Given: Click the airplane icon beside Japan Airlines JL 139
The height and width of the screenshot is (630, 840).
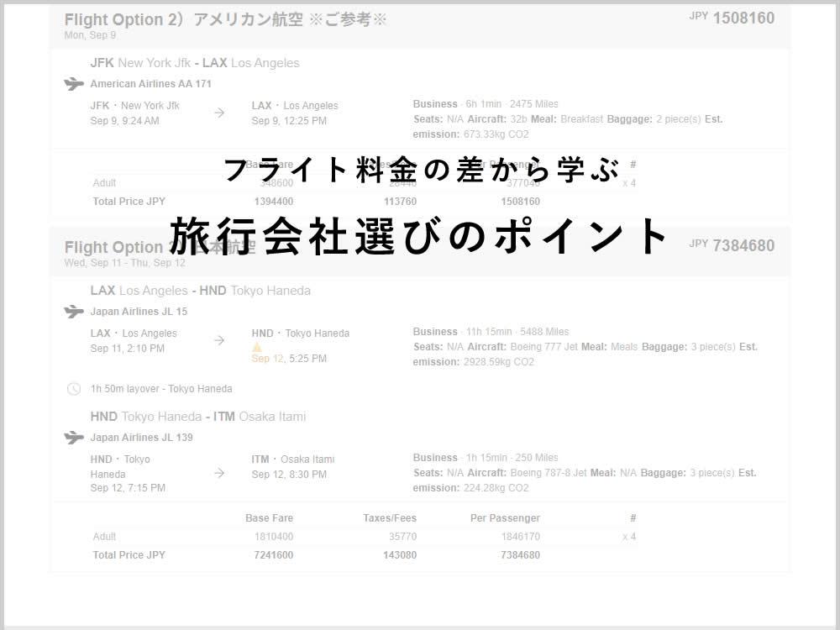Looking at the screenshot, I should point(74,438).
